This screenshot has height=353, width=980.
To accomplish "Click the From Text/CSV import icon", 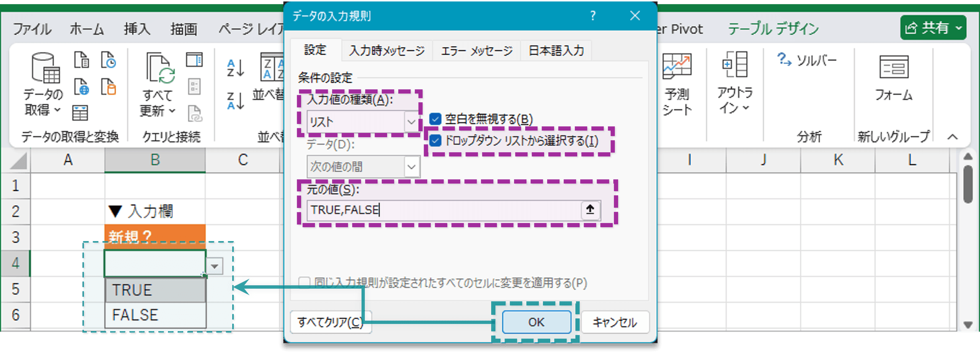I will (81, 60).
